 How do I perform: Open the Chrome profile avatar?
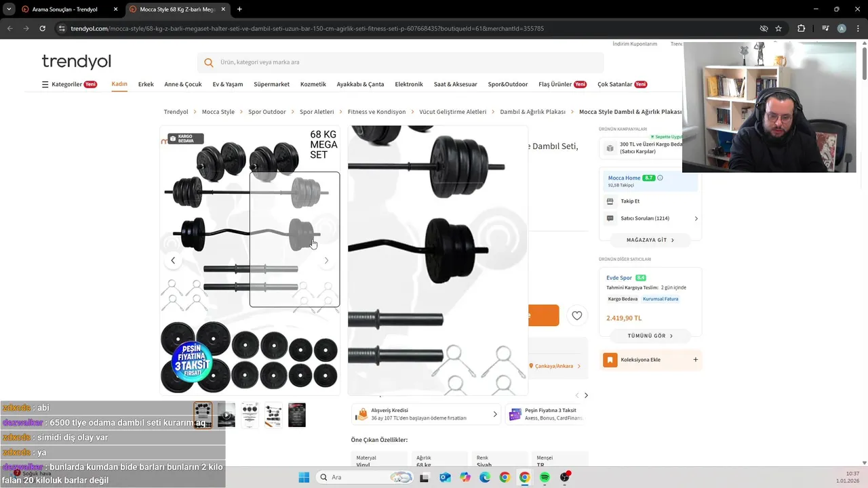click(842, 28)
